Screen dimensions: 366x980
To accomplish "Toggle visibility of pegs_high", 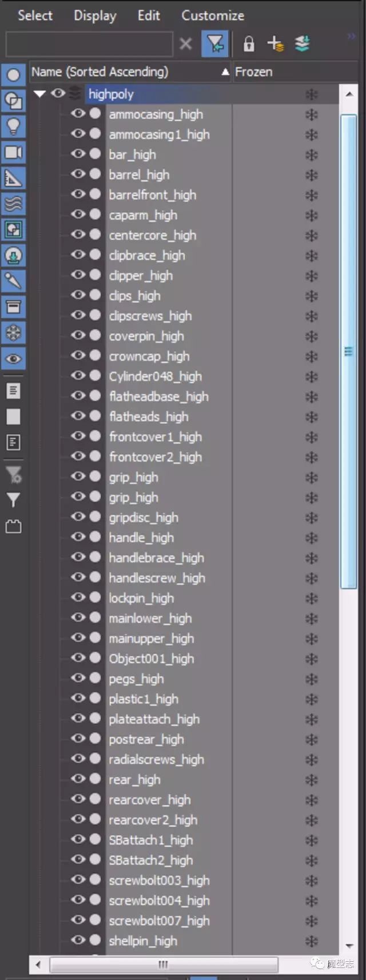I will pyautogui.click(x=78, y=679).
